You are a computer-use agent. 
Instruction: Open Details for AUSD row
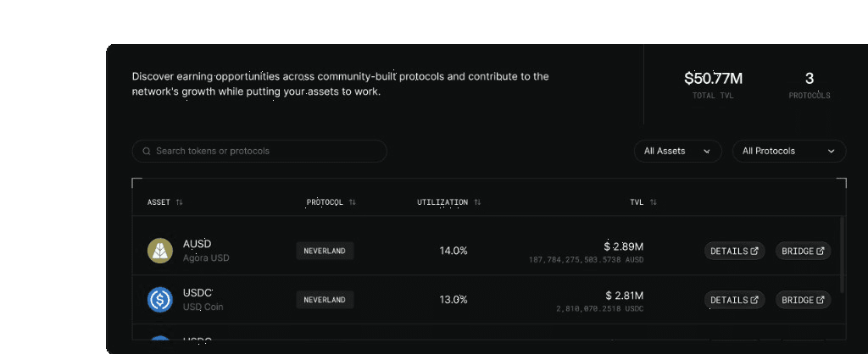click(x=735, y=251)
